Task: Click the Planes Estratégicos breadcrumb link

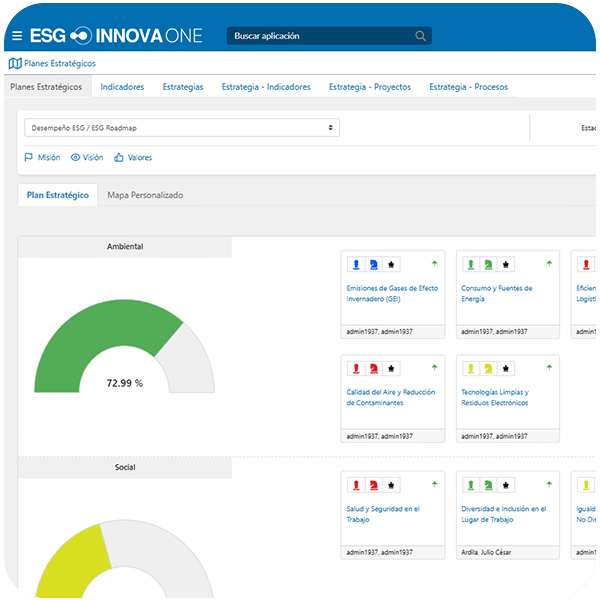Action: (x=60, y=64)
